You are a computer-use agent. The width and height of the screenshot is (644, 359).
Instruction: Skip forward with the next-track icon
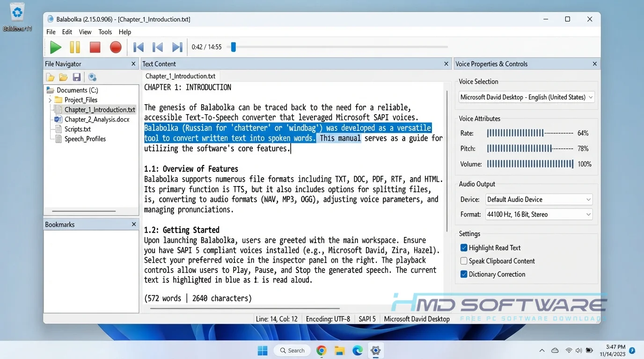(x=177, y=47)
